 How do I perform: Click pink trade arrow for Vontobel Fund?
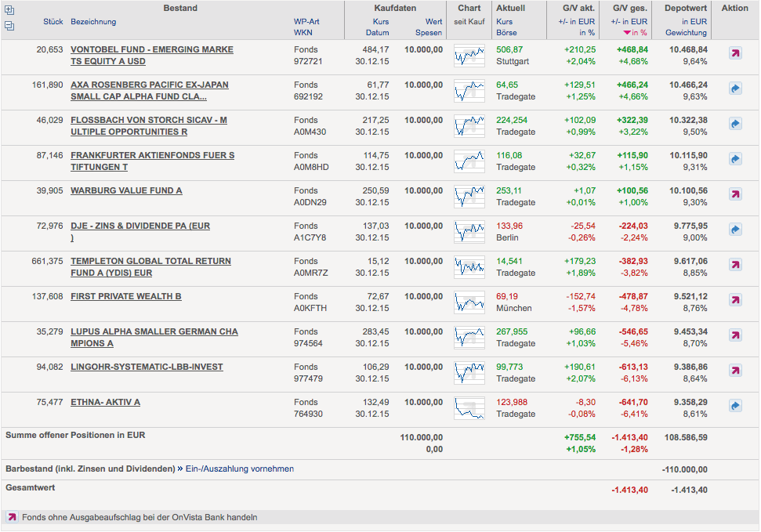[x=735, y=53]
